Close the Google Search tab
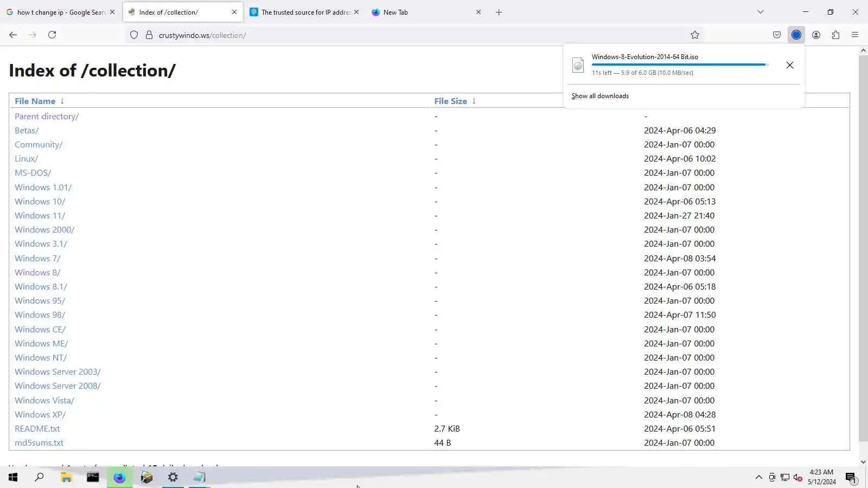The image size is (868, 488). click(112, 12)
